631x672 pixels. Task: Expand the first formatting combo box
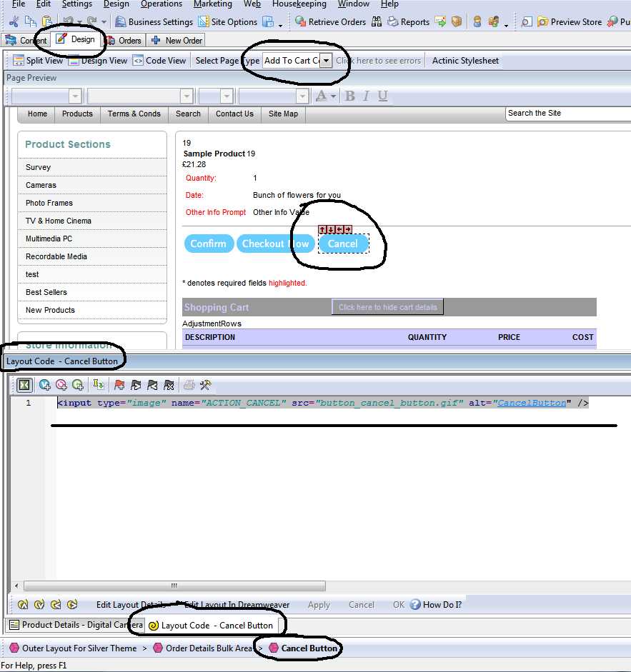click(75, 96)
